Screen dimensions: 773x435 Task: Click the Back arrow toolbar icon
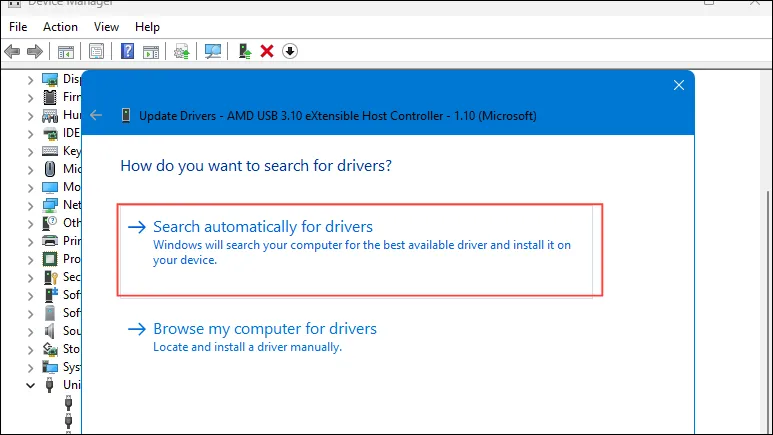[x=12, y=51]
